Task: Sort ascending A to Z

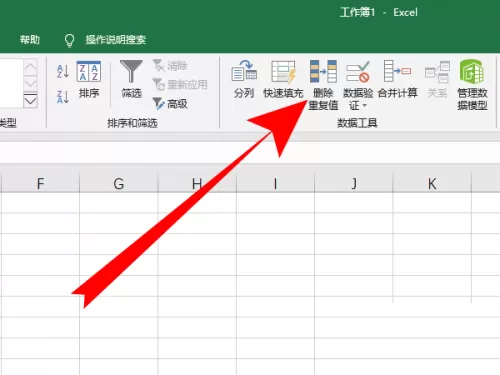Action: (x=63, y=71)
